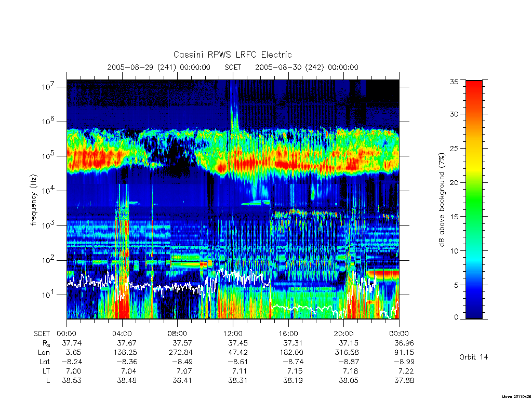Click the green 15 dB colorbar region
Image resolution: width=532 pixels, height=399 pixels.
click(474, 217)
